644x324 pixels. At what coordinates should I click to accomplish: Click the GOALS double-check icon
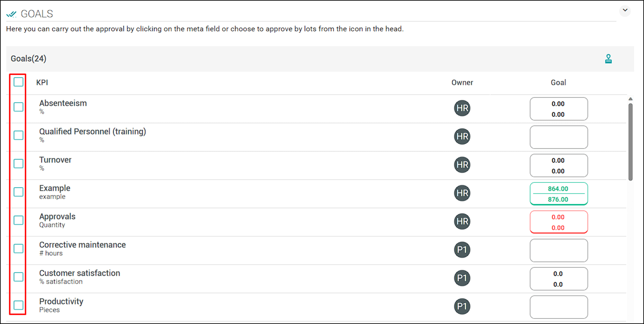(x=11, y=14)
